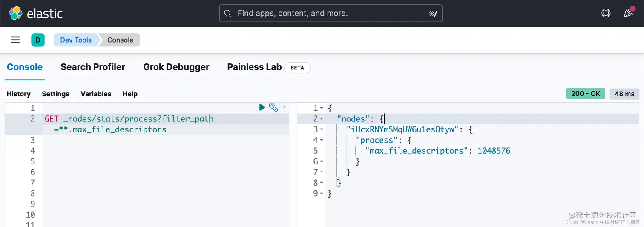Open the History menu item
644x227 pixels.
19,94
